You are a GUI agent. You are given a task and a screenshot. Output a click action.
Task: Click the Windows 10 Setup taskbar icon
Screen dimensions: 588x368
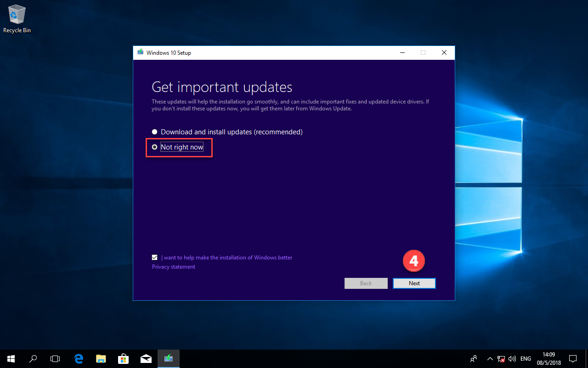pyautogui.click(x=169, y=359)
